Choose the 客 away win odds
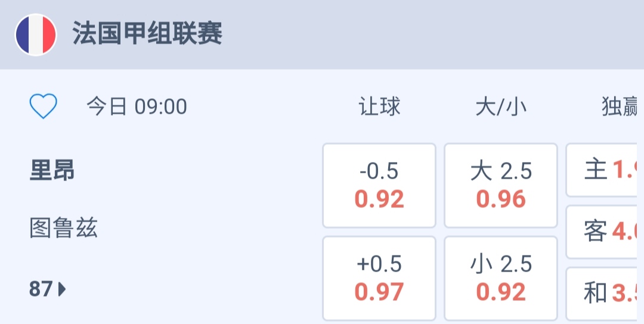 [605, 232]
